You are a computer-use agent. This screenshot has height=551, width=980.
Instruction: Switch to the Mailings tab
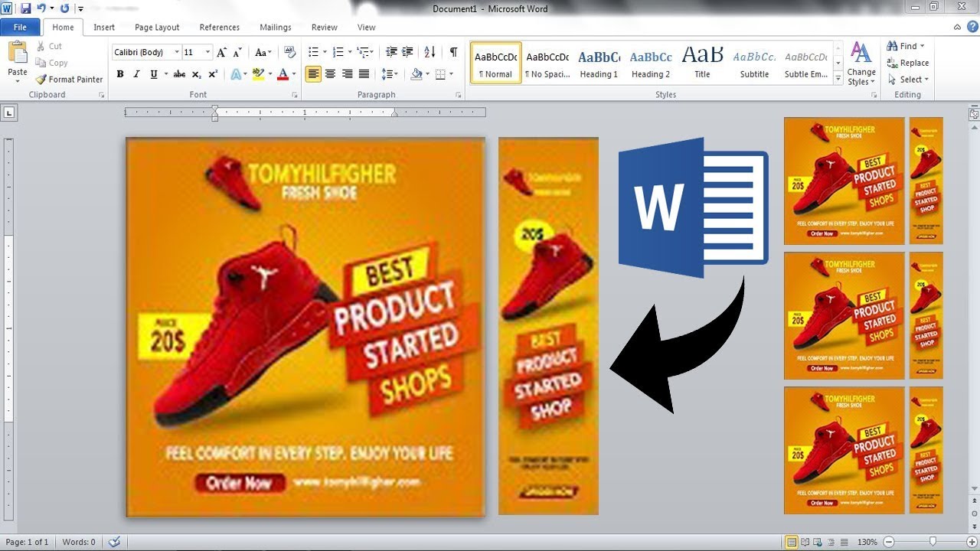point(276,27)
